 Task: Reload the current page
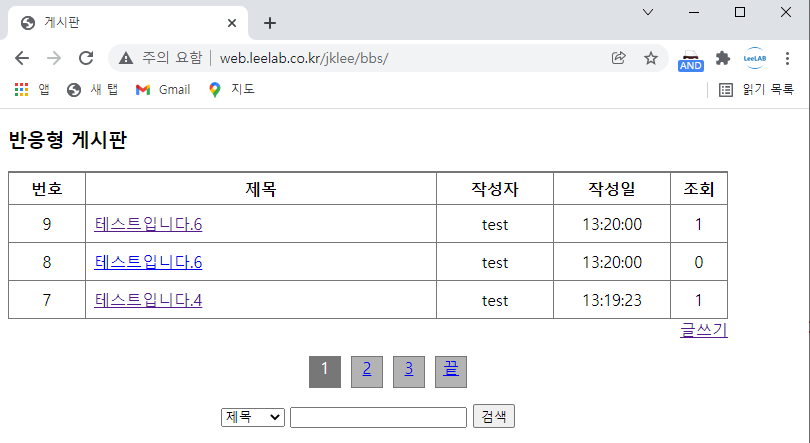(x=86, y=58)
